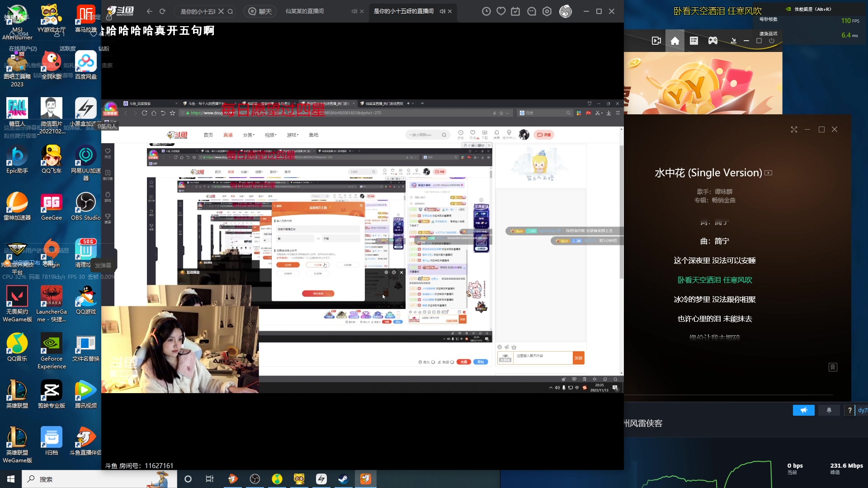The height and width of the screenshot is (488, 868).
Task: Switch to the 仙某某的直播间 tab
Action: 305,11
